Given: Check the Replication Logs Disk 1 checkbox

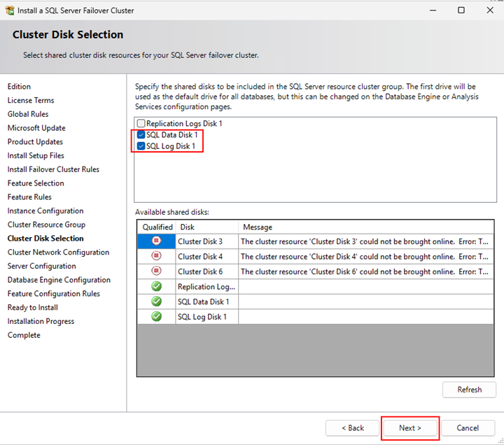Looking at the screenshot, I should [141, 123].
